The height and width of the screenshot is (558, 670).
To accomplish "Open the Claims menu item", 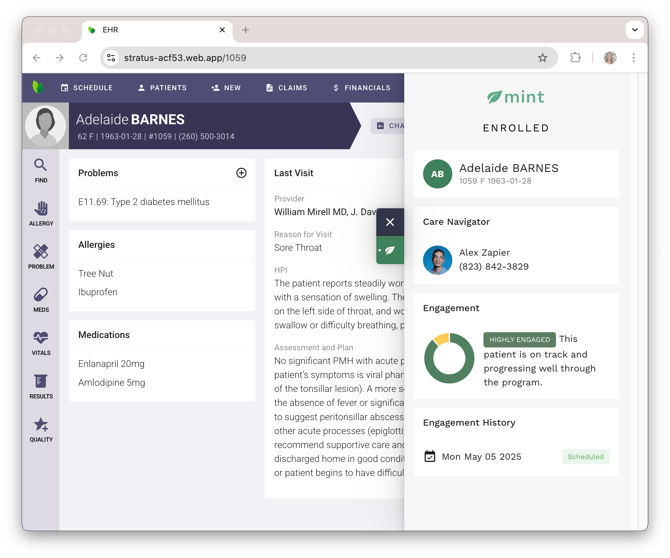I will click(x=286, y=88).
